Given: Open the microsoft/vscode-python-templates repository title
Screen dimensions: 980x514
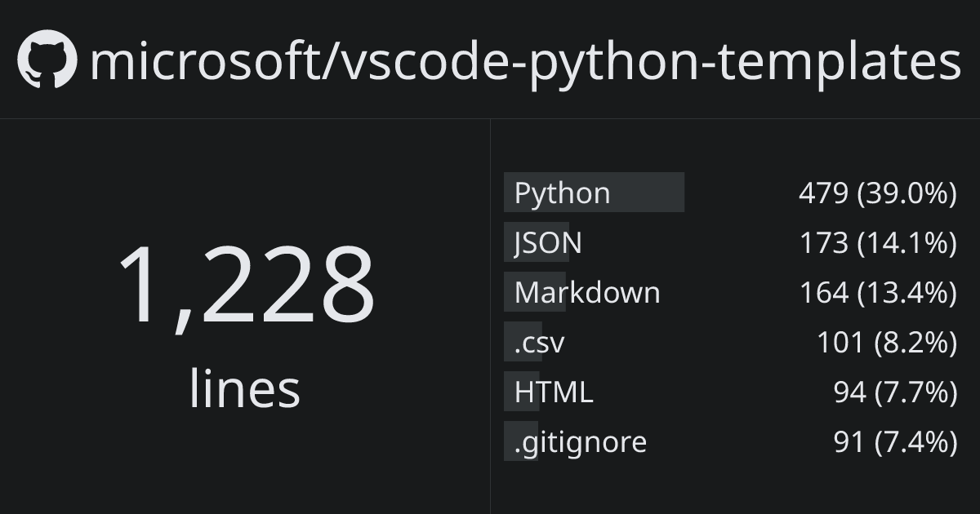Looking at the screenshot, I should [524, 61].
